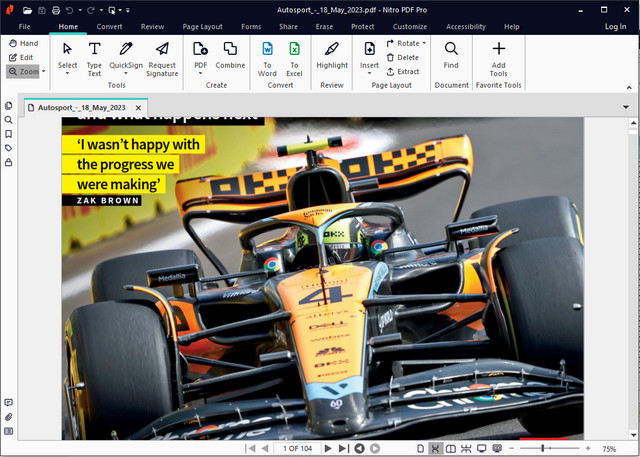Toggle single page view in status bar
The width and height of the screenshot is (640, 457).
tap(420, 449)
